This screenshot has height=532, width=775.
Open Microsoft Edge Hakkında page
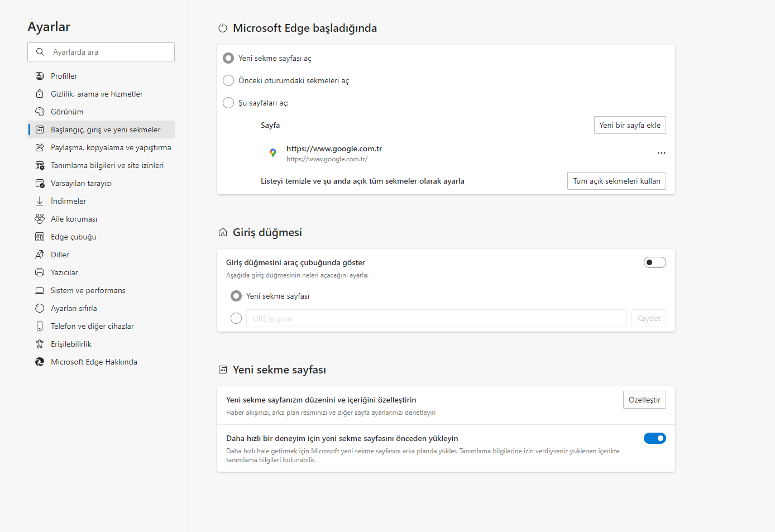tap(101, 362)
